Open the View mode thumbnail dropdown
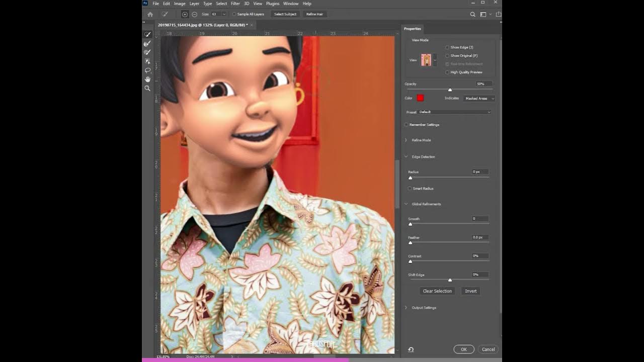 coord(435,60)
